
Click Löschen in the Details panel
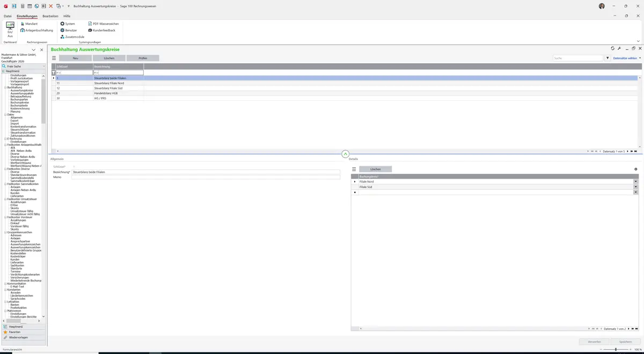(376, 169)
